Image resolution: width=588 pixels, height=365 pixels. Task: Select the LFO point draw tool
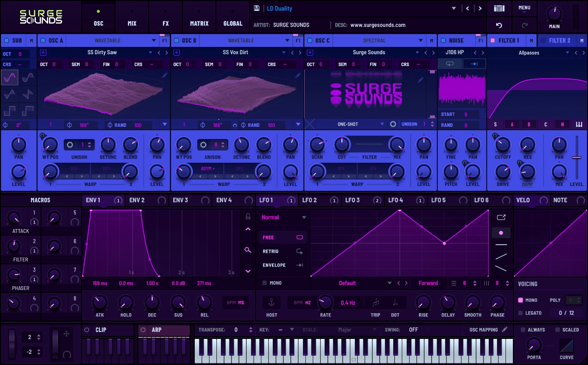(x=501, y=233)
